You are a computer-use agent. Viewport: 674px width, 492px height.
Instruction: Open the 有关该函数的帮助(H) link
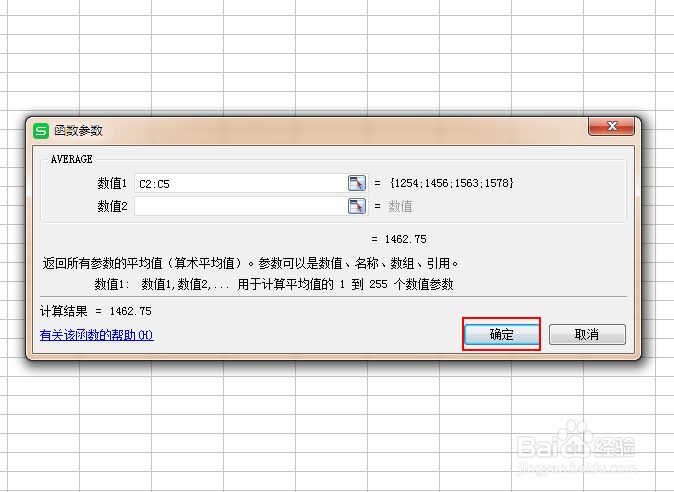[x=96, y=335]
